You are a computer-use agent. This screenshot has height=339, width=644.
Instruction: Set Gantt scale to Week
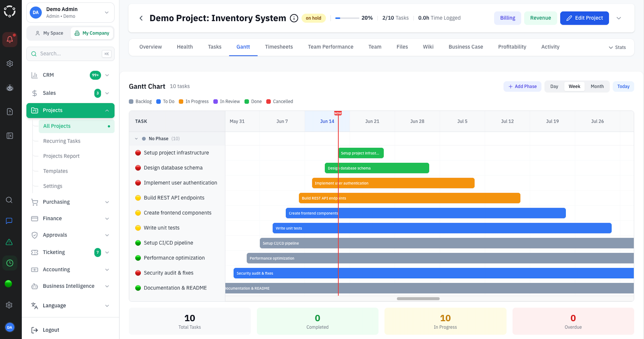click(574, 86)
